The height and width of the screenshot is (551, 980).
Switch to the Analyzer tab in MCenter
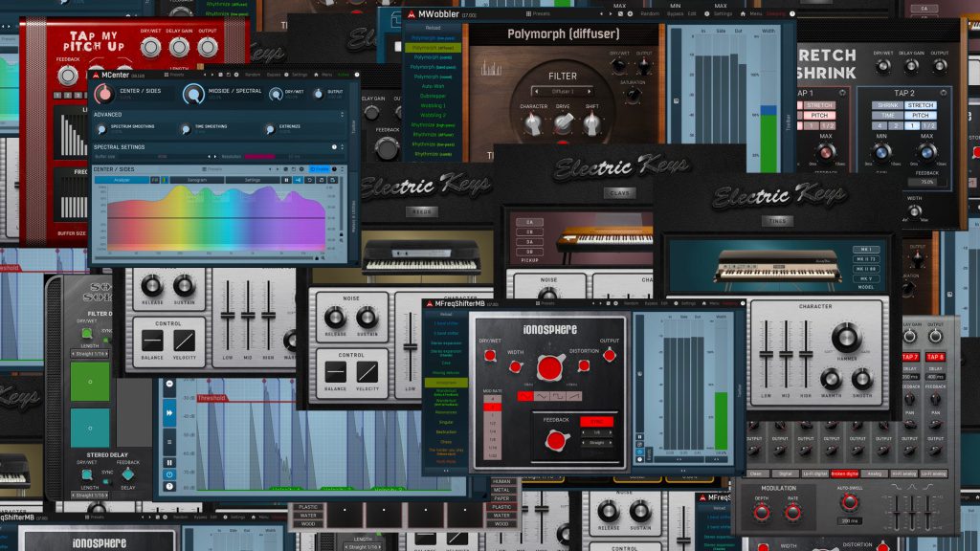coord(122,180)
